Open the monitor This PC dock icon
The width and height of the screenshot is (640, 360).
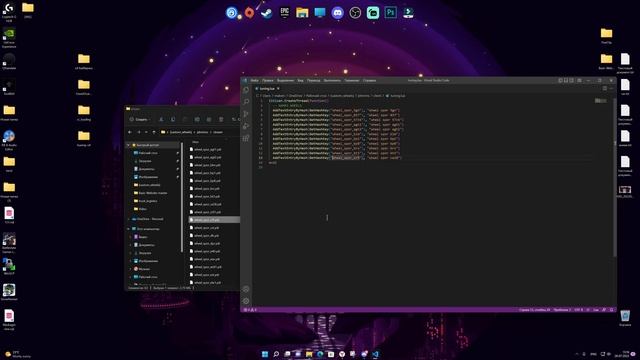(x=320, y=13)
